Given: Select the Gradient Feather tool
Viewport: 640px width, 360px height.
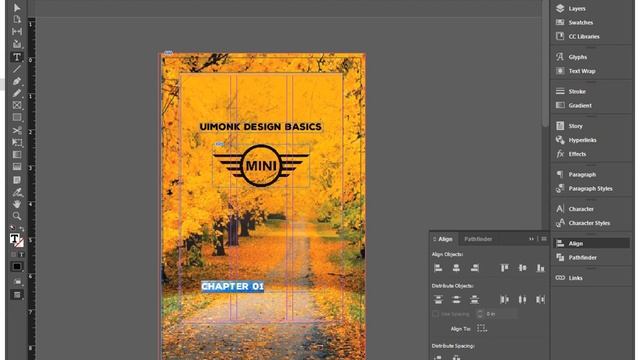Looking at the screenshot, I should pos(17,167).
